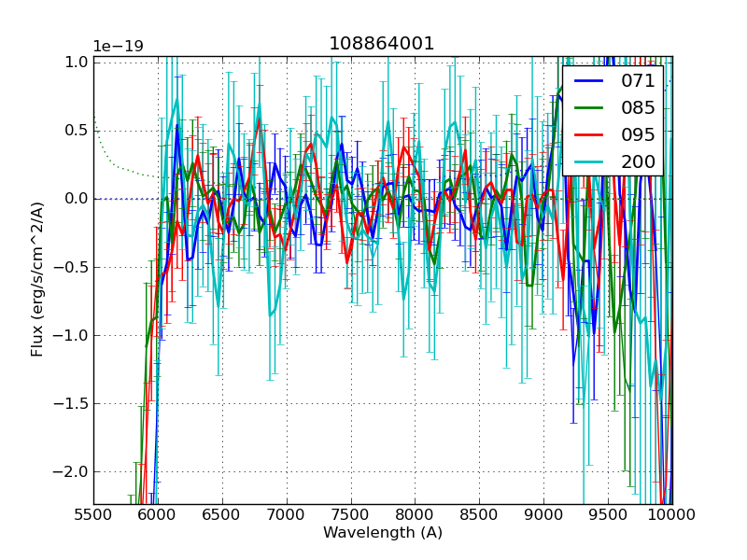Click the 1.0 y-axis tick label
This screenshot has height=560, width=747.
click(76, 63)
